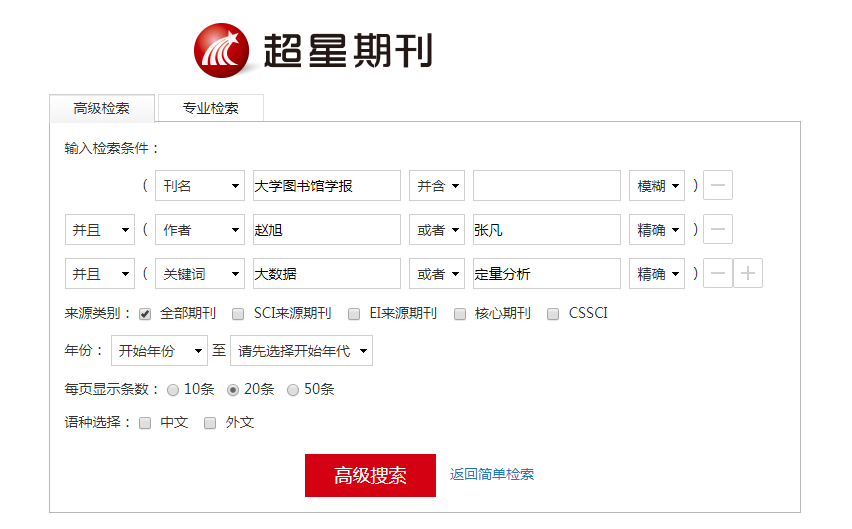Check the EI来源期刊 checkbox
The image size is (852, 529).
click(x=354, y=314)
